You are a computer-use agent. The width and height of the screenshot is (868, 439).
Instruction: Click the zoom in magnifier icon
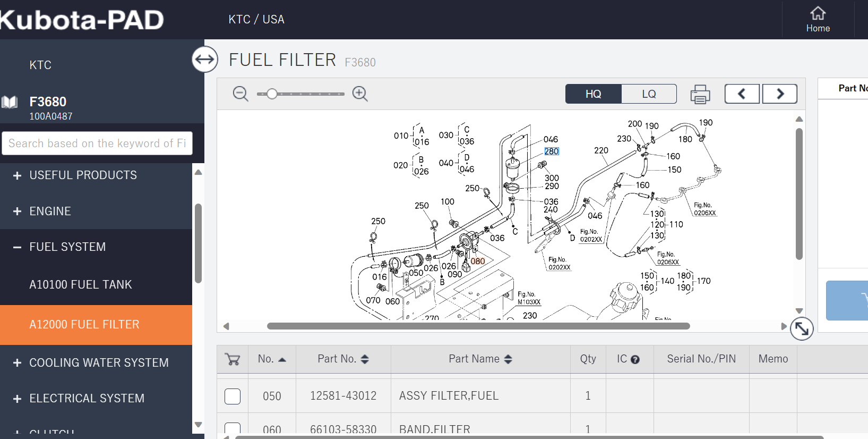pyautogui.click(x=360, y=94)
